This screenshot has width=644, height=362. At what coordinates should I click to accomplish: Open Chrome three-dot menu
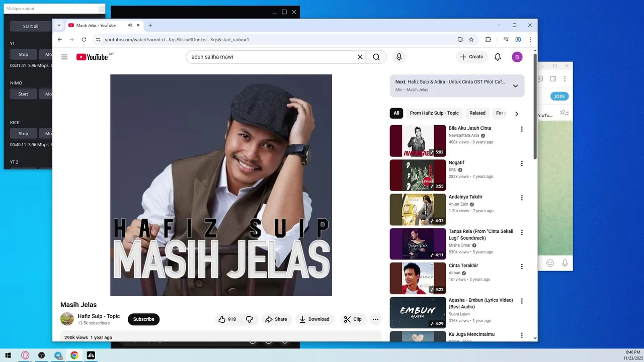530,39
